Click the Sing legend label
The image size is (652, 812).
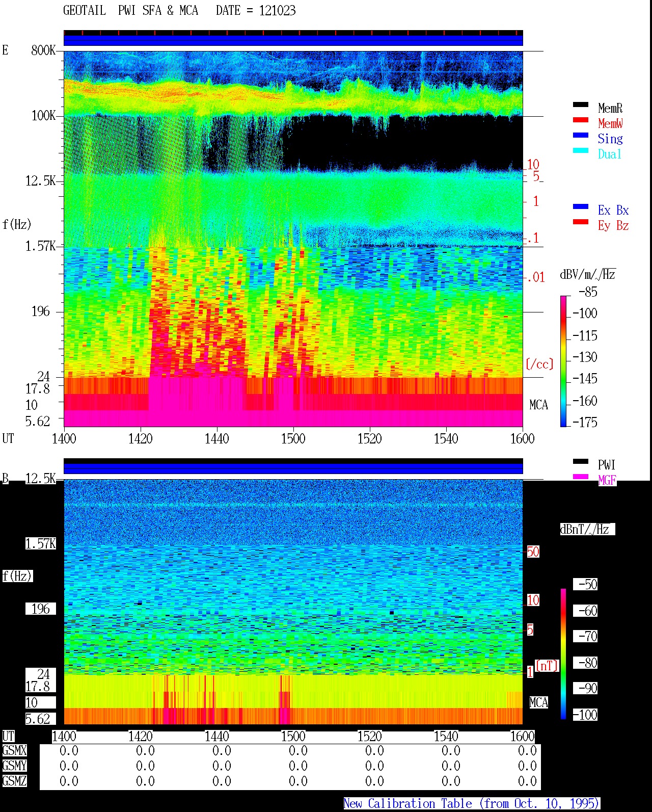(x=610, y=139)
